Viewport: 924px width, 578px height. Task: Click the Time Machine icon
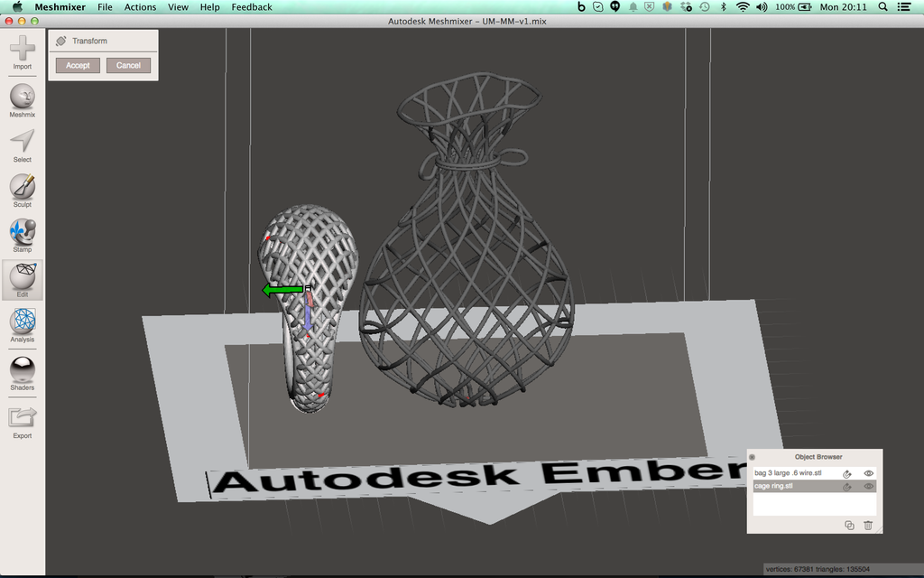coord(704,7)
